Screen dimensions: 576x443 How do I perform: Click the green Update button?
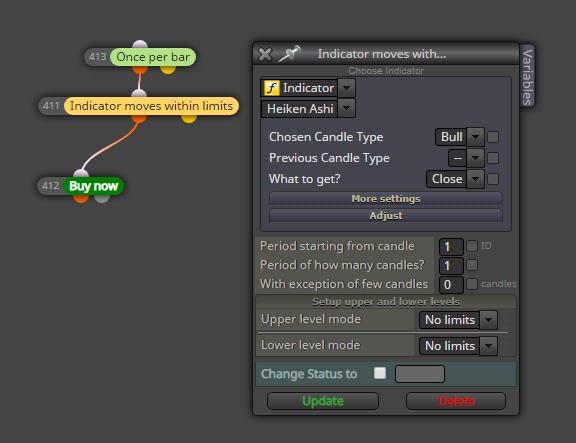(323, 401)
